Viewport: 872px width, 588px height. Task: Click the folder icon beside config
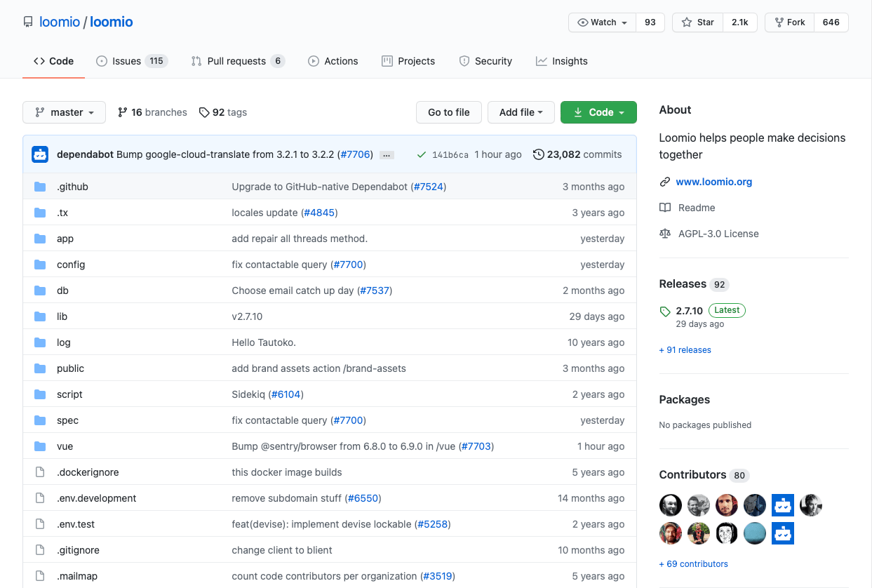pyautogui.click(x=40, y=265)
